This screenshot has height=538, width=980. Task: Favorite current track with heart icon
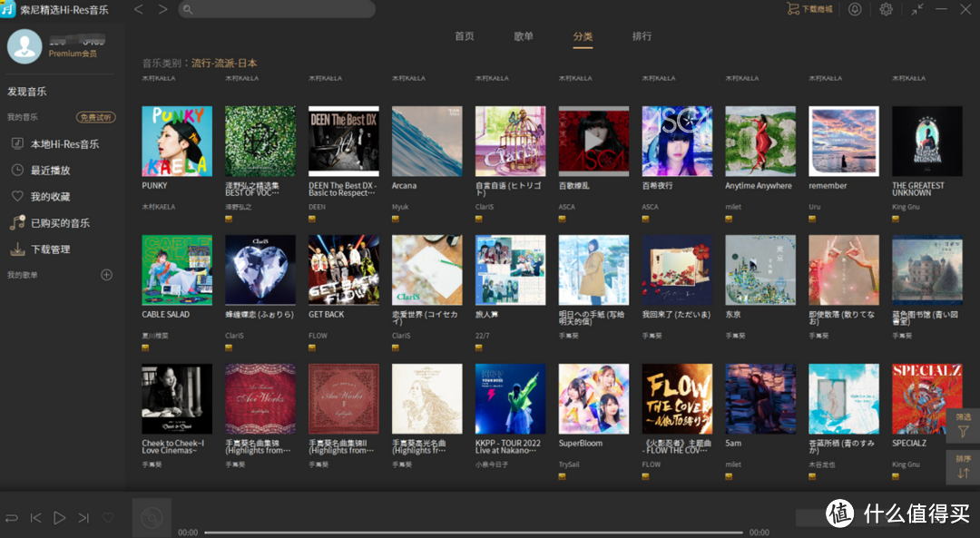coord(108,517)
